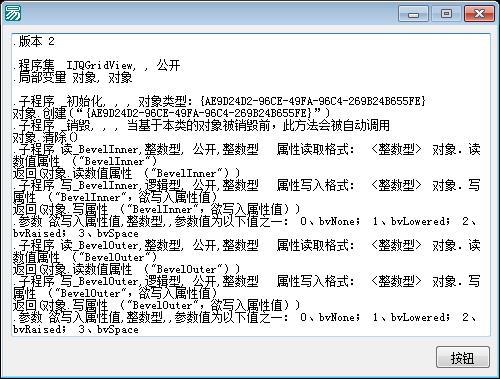Click the 对象.创建 code line
The width and height of the screenshot is (500, 379).
tap(171, 113)
